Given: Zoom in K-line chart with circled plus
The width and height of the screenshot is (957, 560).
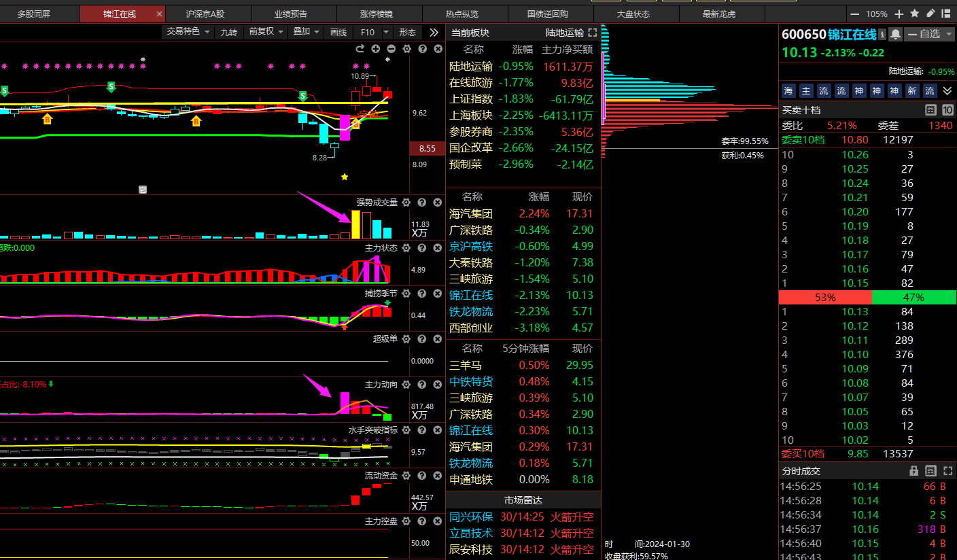Looking at the screenshot, I should tap(376, 49).
